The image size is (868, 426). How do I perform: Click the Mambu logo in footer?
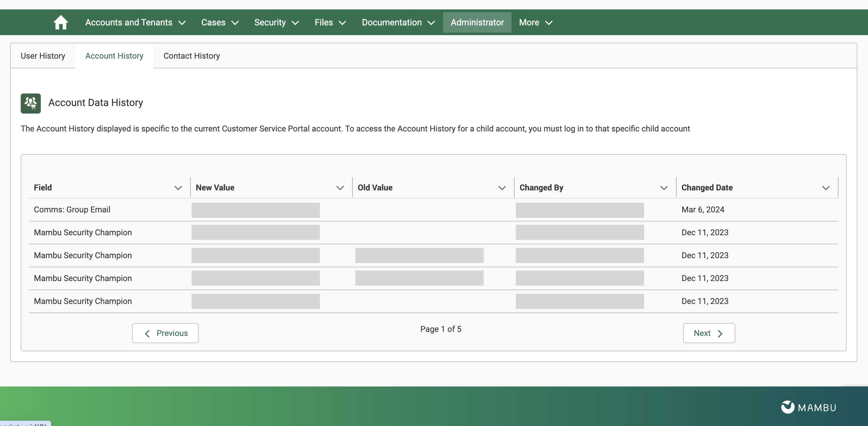(x=808, y=407)
